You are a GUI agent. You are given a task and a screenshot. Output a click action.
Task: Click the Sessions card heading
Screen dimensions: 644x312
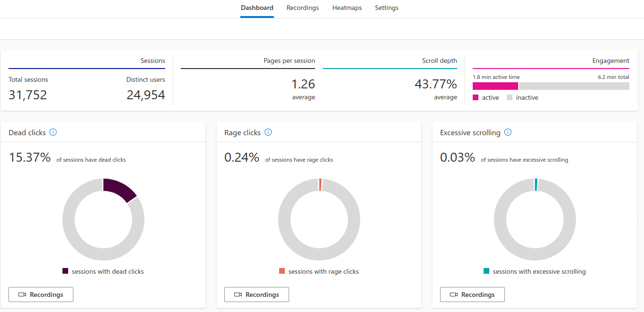pyautogui.click(x=153, y=61)
